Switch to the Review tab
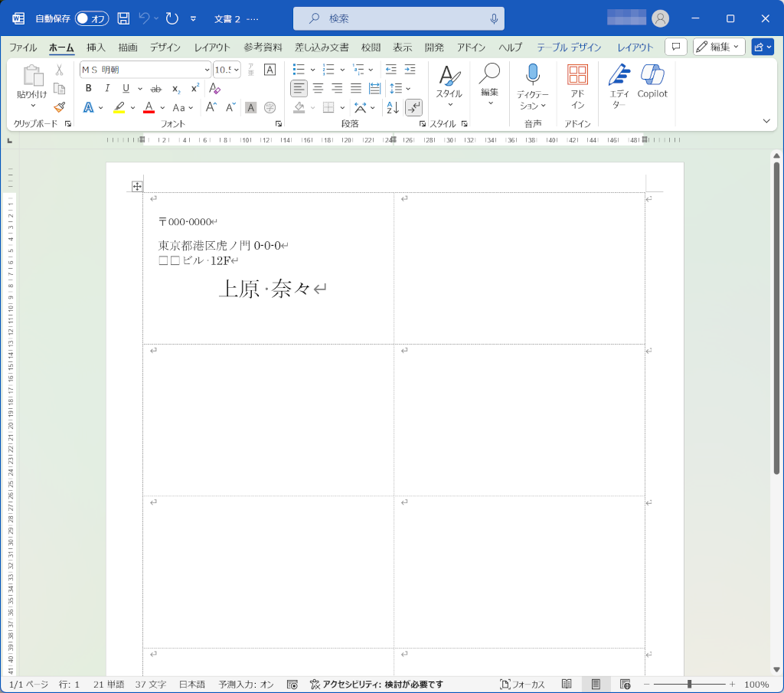 click(371, 47)
